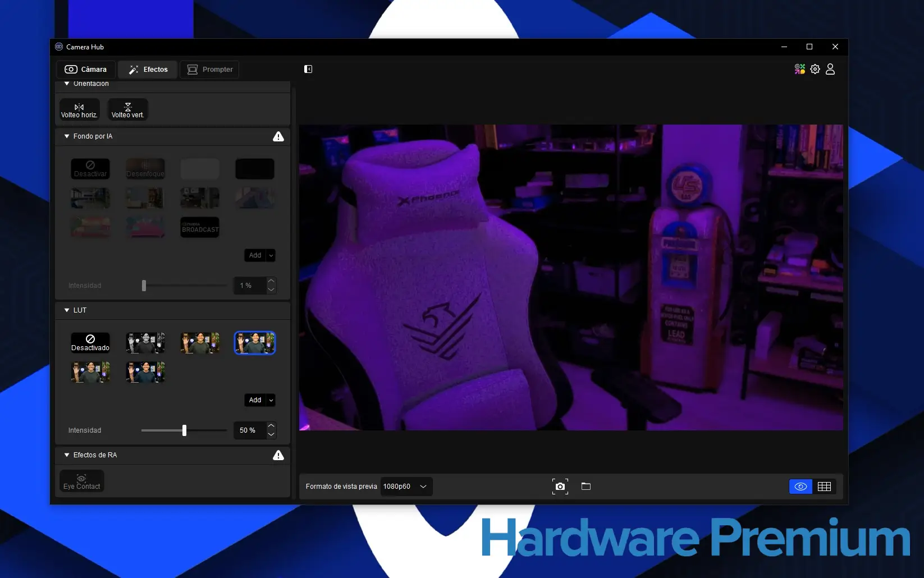924x578 pixels.
Task: Toggle the Eye Contact effect
Action: click(82, 481)
